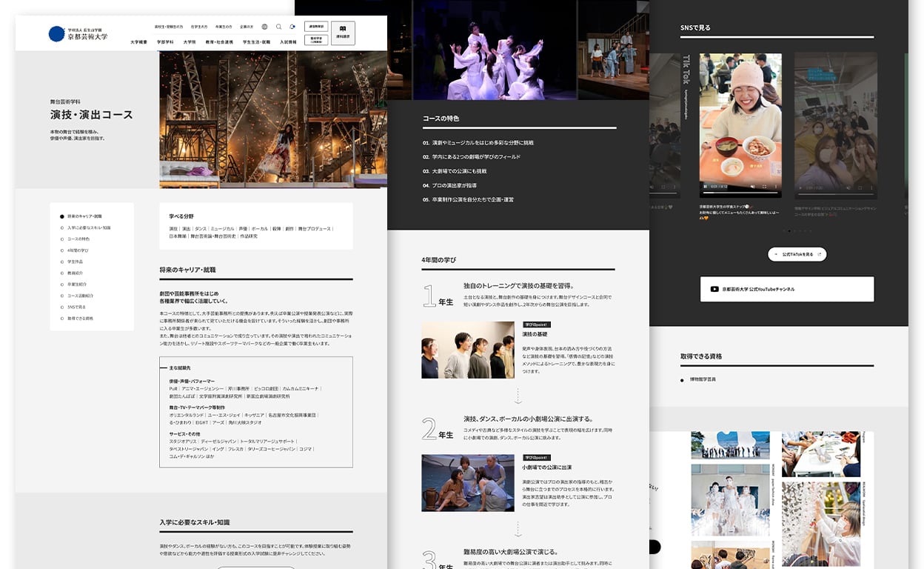Open the 学生生活・就職 menu item
The height and width of the screenshot is (569, 924).
(x=256, y=42)
